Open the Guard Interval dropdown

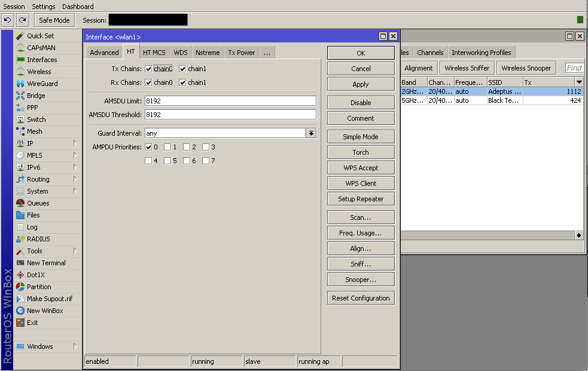311,133
